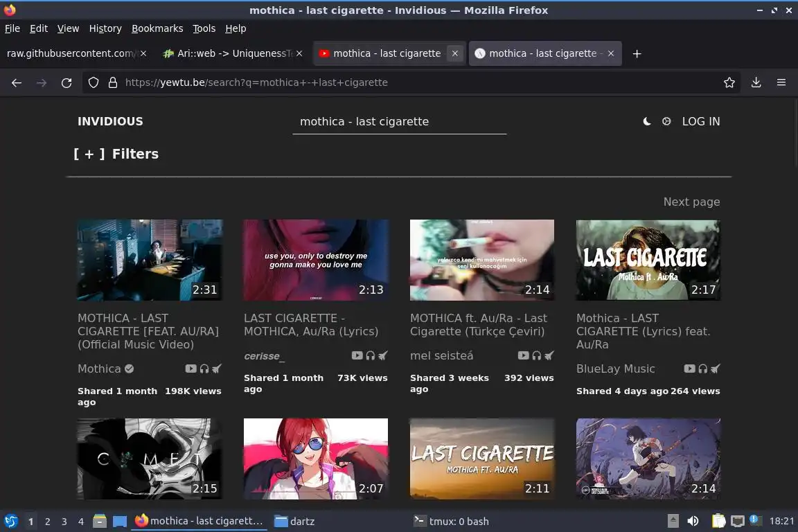Switch to workspace 2 in the taskbar
The image size is (798, 532).
47,522
